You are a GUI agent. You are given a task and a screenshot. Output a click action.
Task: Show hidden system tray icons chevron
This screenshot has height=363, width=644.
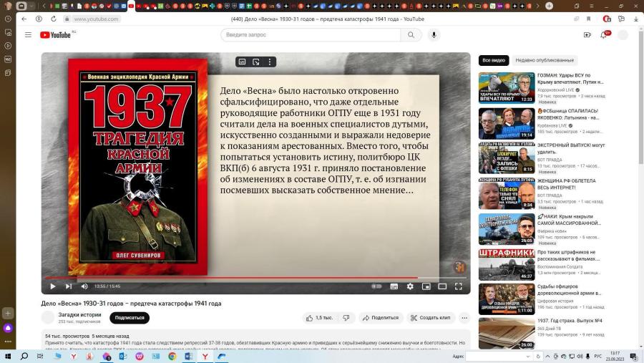[547, 357]
